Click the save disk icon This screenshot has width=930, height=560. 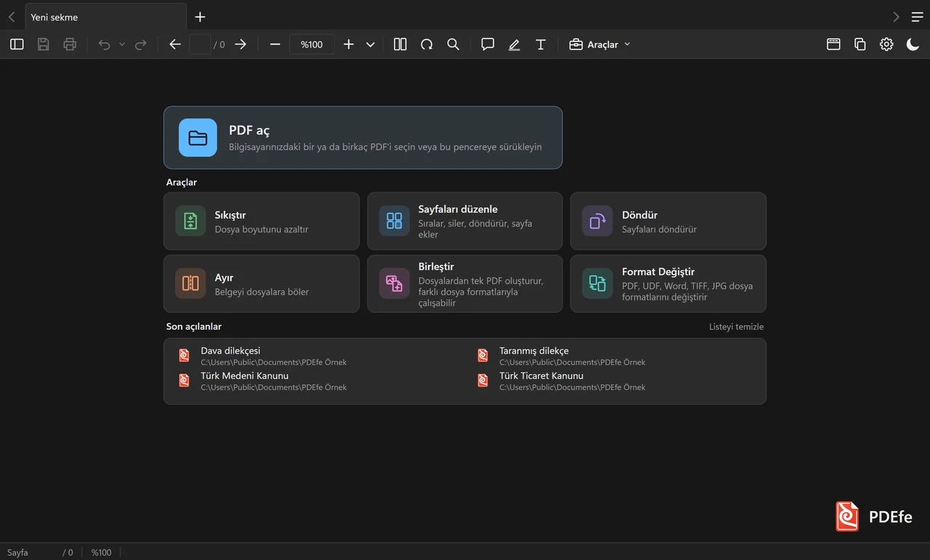tap(44, 44)
